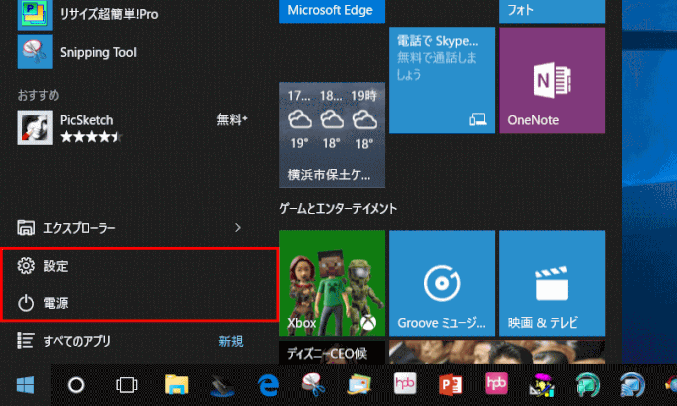Expand the エクスプローラー arrow chevron

(237, 228)
